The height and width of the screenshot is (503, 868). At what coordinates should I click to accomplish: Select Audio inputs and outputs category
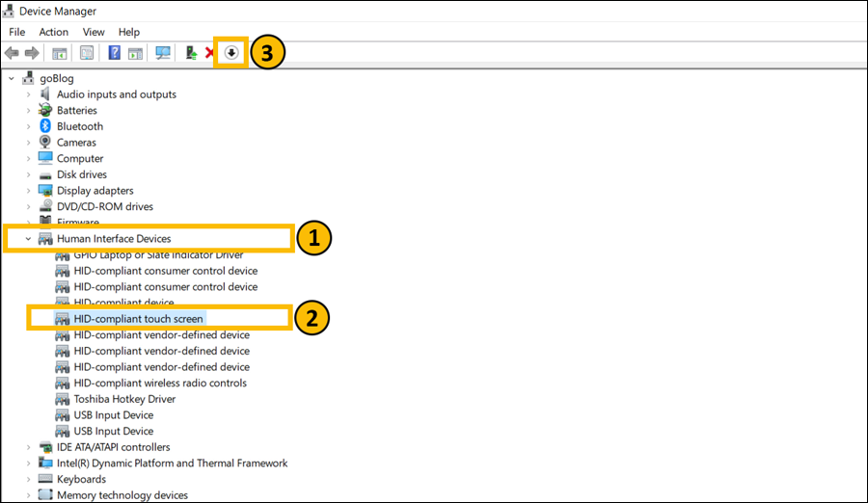(x=116, y=94)
